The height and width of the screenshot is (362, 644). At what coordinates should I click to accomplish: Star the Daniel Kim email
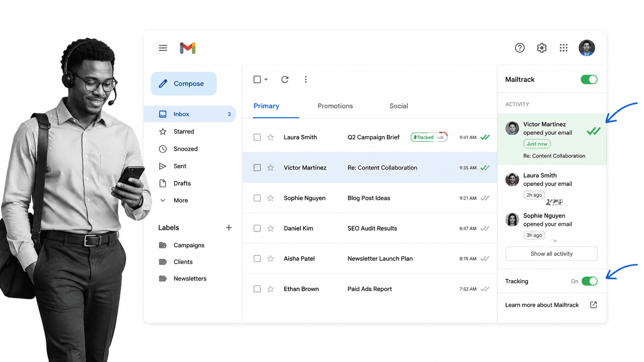coord(271,229)
